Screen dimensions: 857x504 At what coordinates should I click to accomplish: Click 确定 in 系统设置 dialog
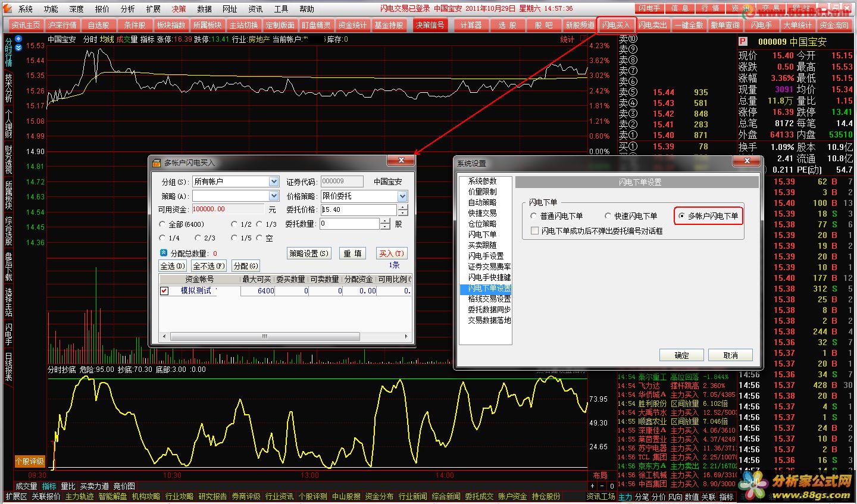click(681, 355)
